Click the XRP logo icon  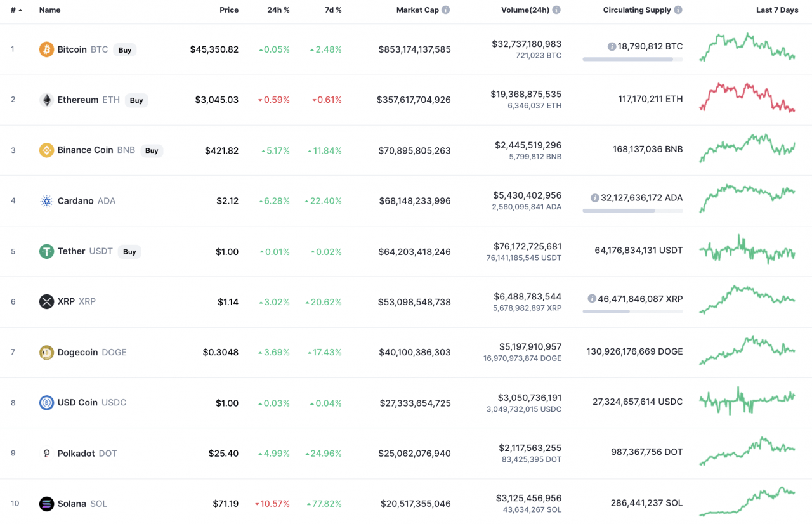46,301
